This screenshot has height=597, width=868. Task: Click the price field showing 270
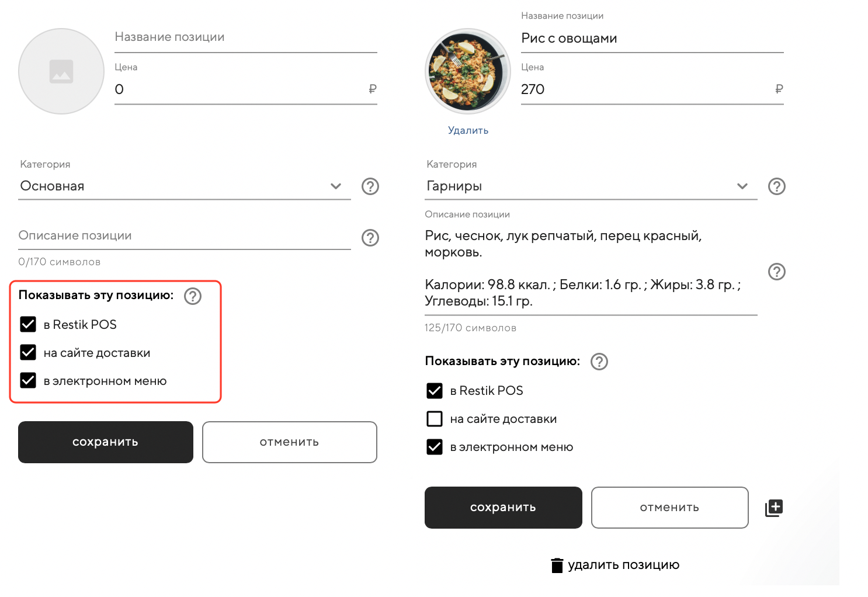[643, 89]
